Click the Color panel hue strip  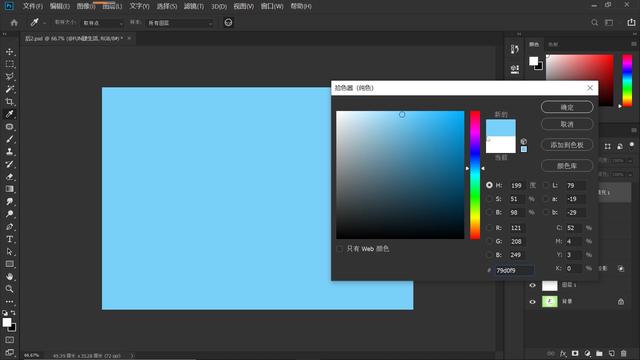click(x=627, y=80)
